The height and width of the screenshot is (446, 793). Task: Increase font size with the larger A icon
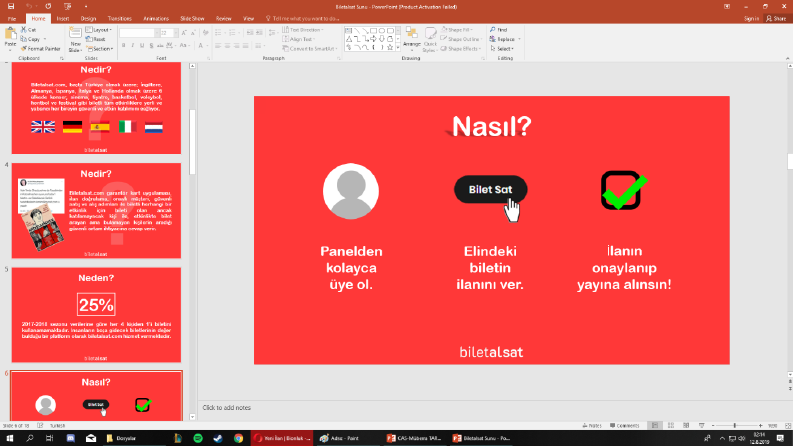pos(184,33)
